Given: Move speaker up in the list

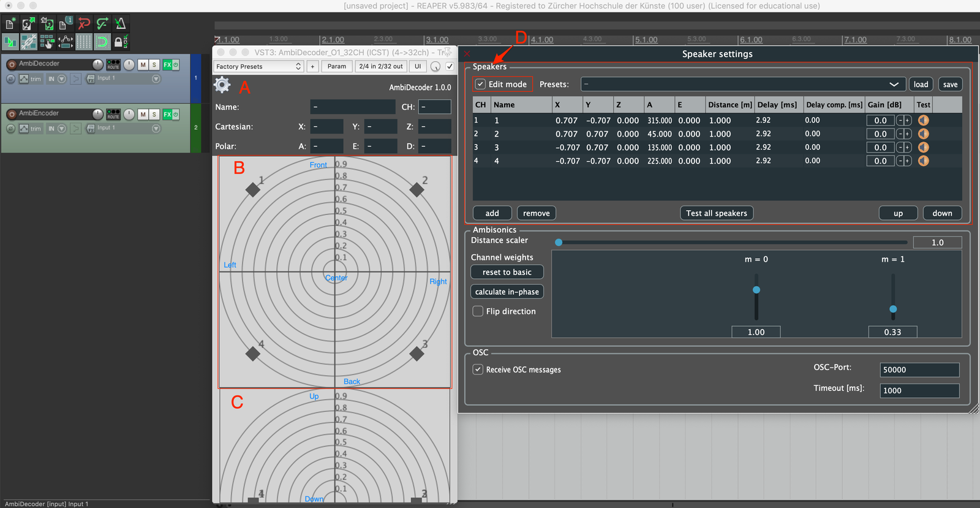Looking at the screenshot, I should (898, 213).
